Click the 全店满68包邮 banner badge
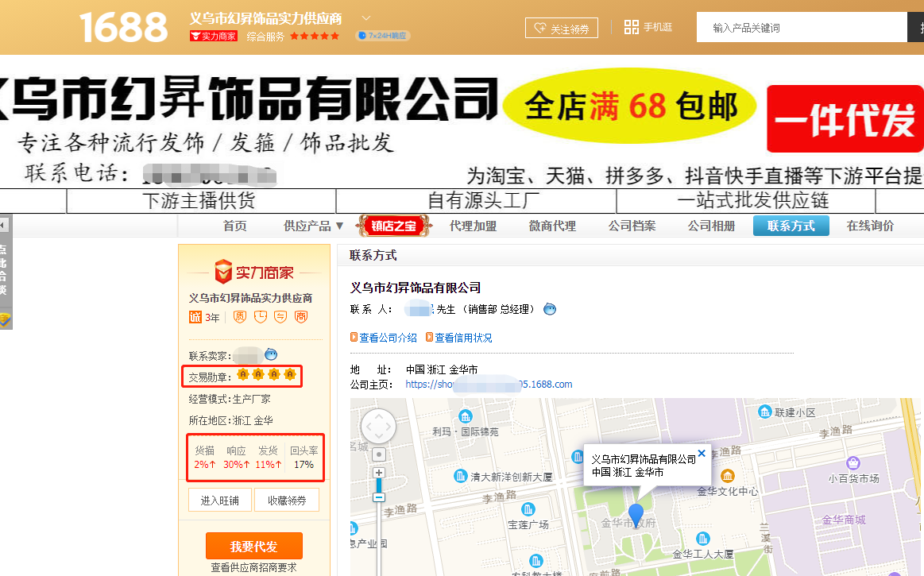 tap(631, 106)
